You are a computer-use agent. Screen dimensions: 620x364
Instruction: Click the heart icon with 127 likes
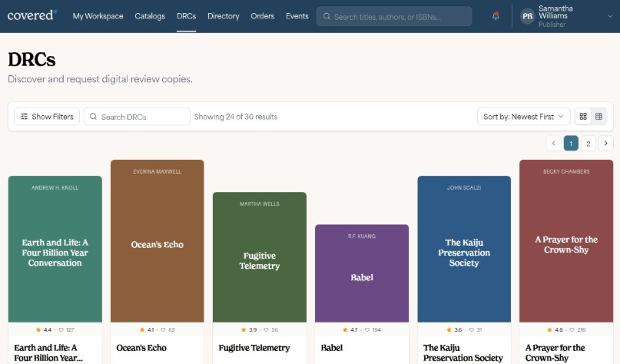(x=61, y=329)
